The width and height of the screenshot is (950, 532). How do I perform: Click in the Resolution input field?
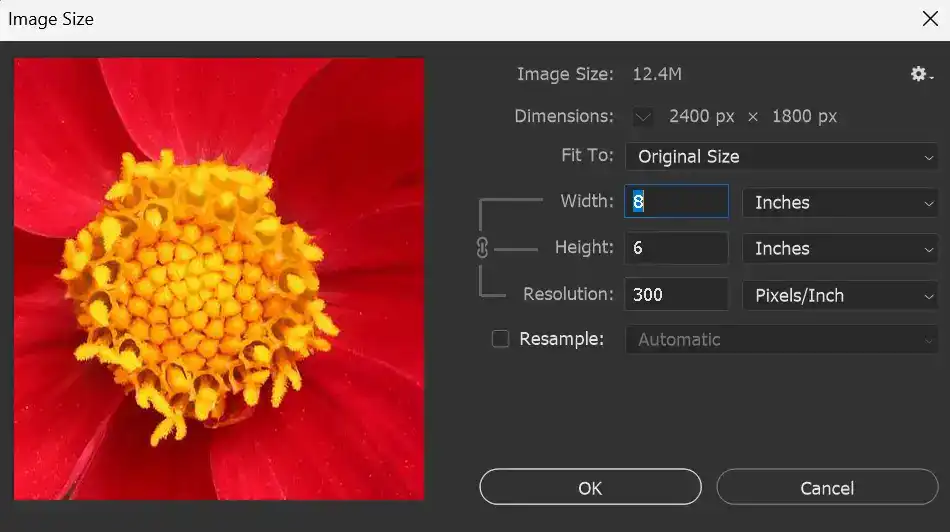(x=676, y=294)
